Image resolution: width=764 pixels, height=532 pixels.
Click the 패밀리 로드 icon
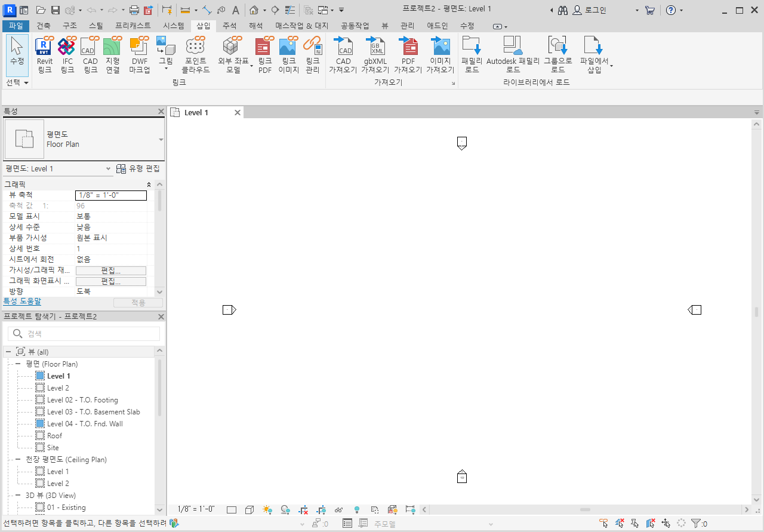(472, 55)
